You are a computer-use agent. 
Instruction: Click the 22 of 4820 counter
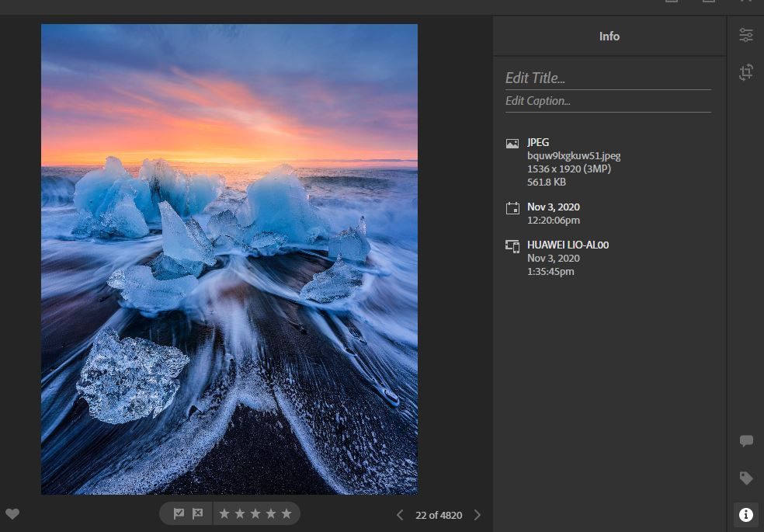(x=439, y=515)
